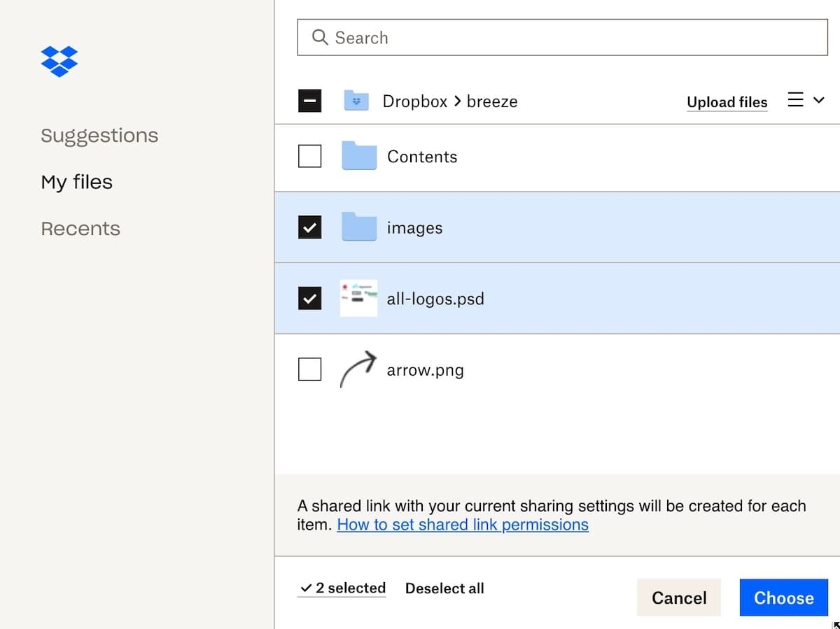Check the arrow.png checkbox
The image size is (840, 629).
tap(309, 369)
